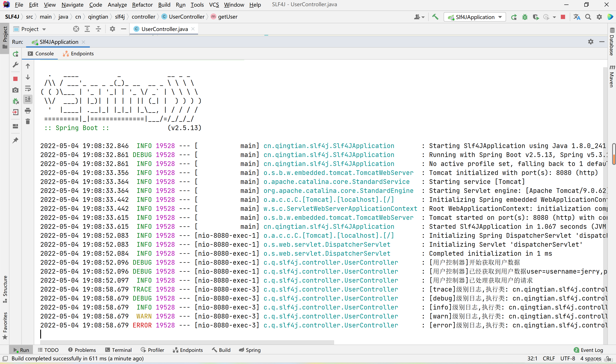Open the Analyze menu in menu bar

point(117,4)
